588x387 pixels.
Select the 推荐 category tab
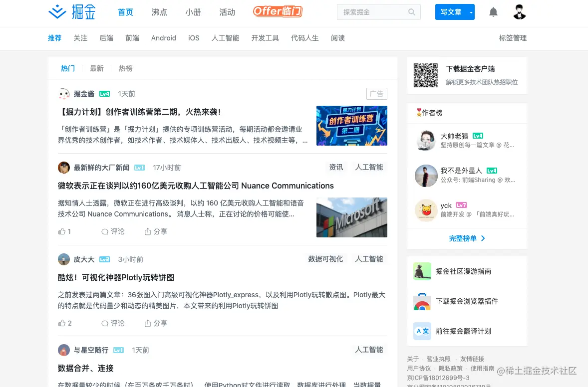54,38
